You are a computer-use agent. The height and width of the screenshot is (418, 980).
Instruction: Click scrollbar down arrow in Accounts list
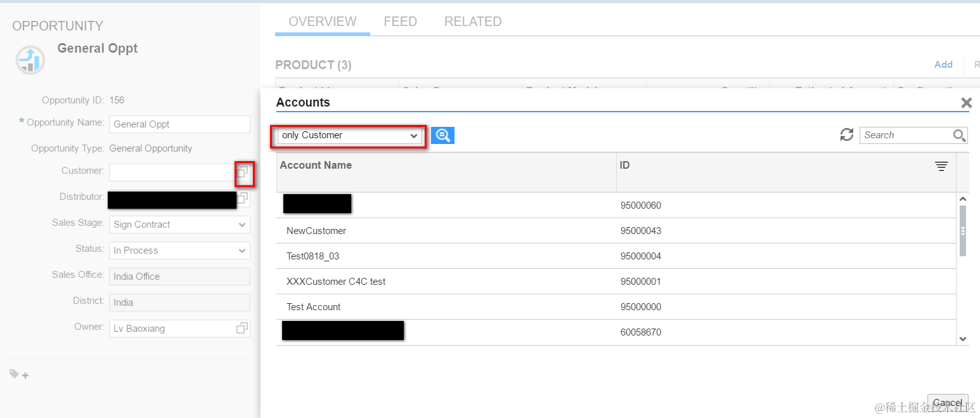point(963,339)
